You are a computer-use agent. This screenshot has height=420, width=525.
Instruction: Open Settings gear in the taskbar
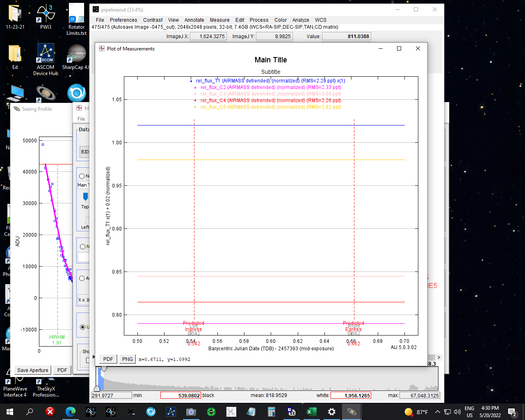click(x=331, y=411)
